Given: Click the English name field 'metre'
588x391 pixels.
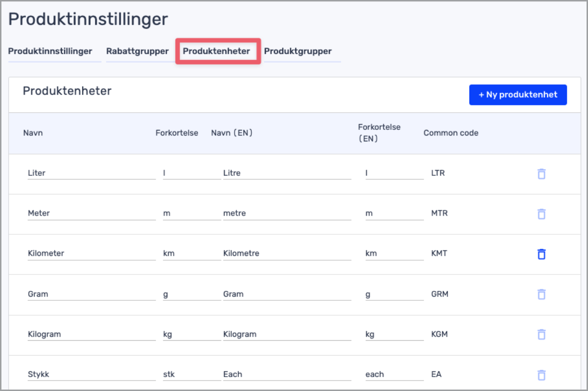Looking at the screenshot, I should pos(286,213).
